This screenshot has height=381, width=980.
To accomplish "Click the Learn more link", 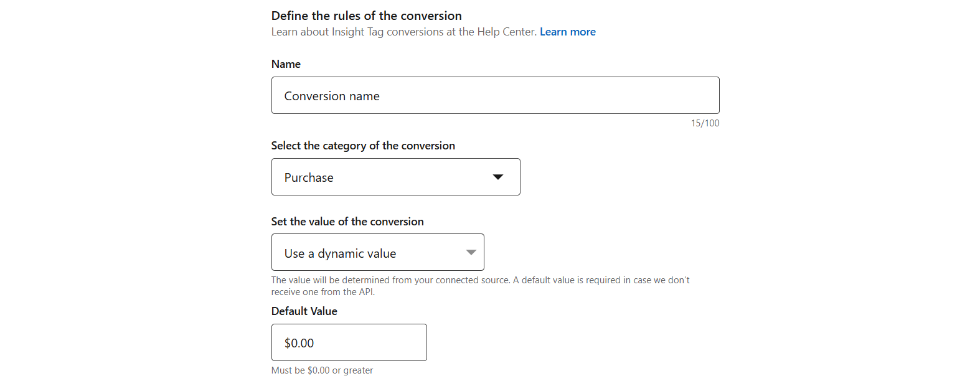I will (567, 32).
